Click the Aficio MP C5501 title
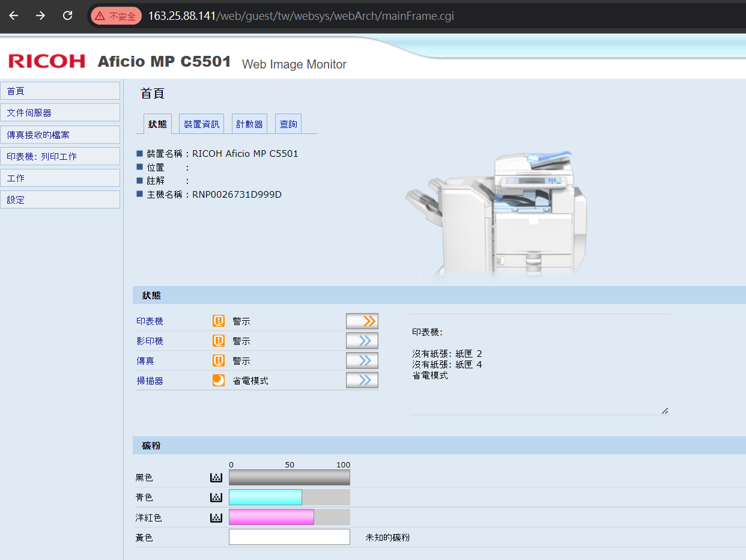 (x=164, y=61)
